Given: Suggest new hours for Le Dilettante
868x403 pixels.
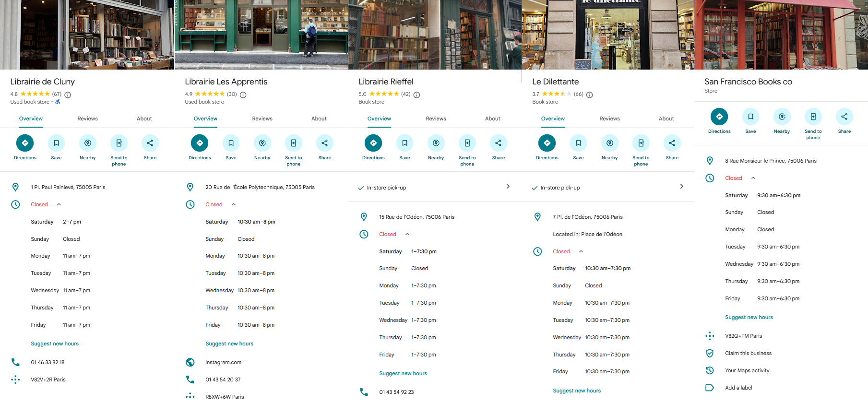Looking at the screenshot, I should tap(577, 391).
